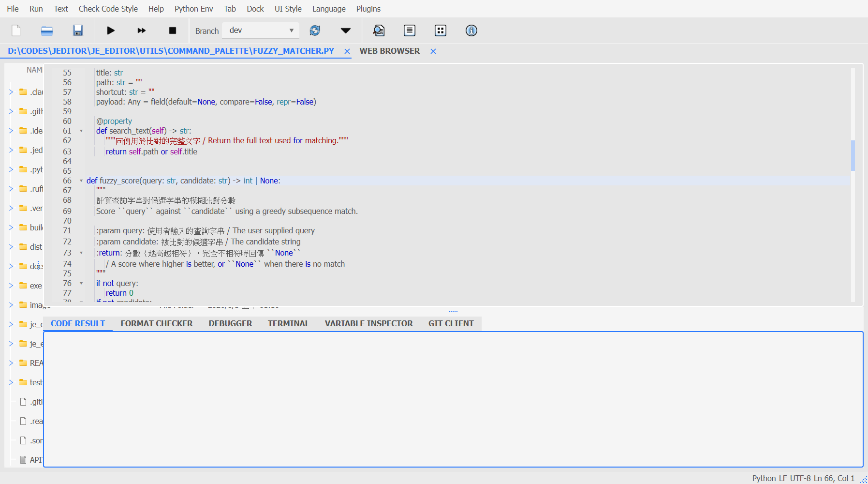Run the program with play icon

tap(111, 30)
